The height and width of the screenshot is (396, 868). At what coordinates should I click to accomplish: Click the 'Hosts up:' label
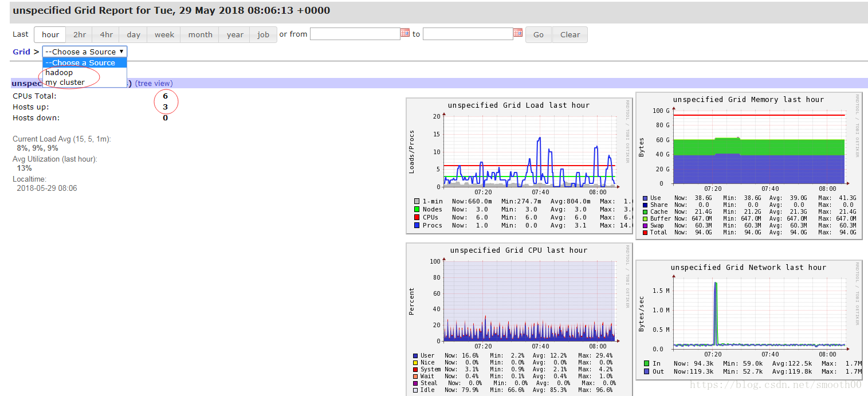(x=31, y=107)
